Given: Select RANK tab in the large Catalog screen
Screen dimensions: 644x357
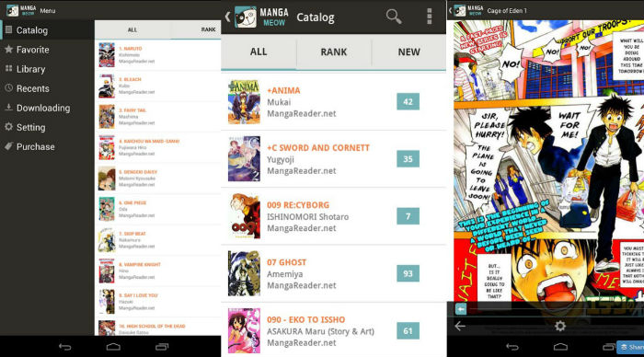Looking at the screenshot, I should 333,52.
